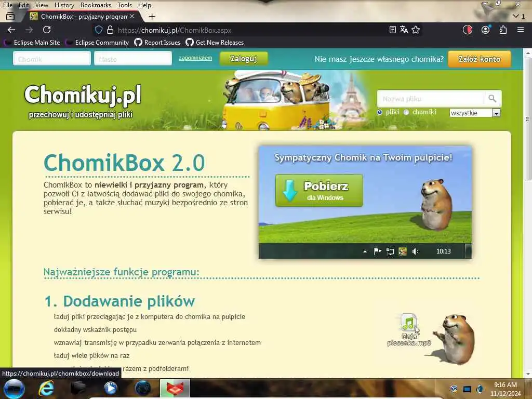This screenshot has width=532, height=399.
Task: Select the pliki radio button
Action: (x=380, y=112)
